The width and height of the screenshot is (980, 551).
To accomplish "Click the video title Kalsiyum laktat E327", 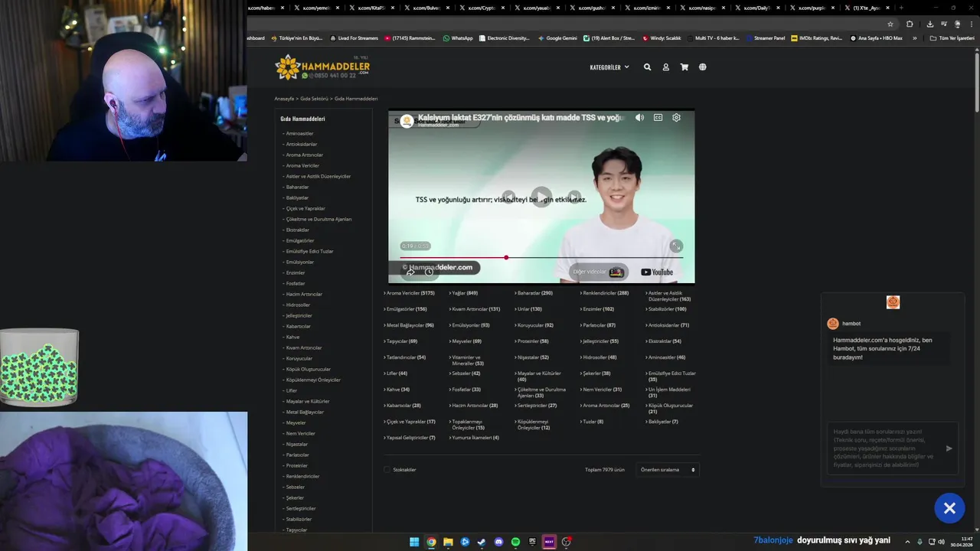I will coord(521,118).
